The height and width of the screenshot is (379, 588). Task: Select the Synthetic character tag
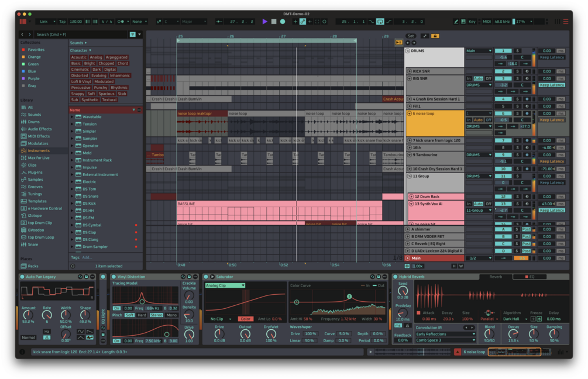pyautogui.click(x=90, y=99)
